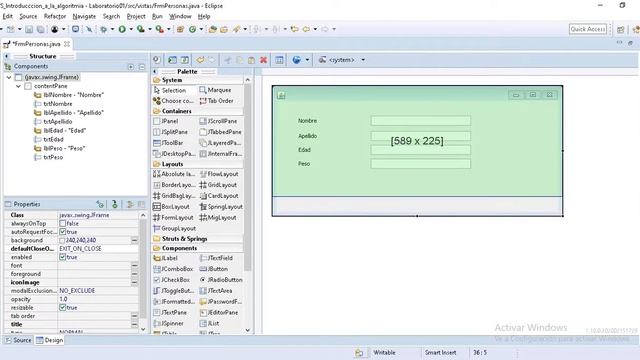Select GridLayout in the Layouts palette

pos(218,185)
